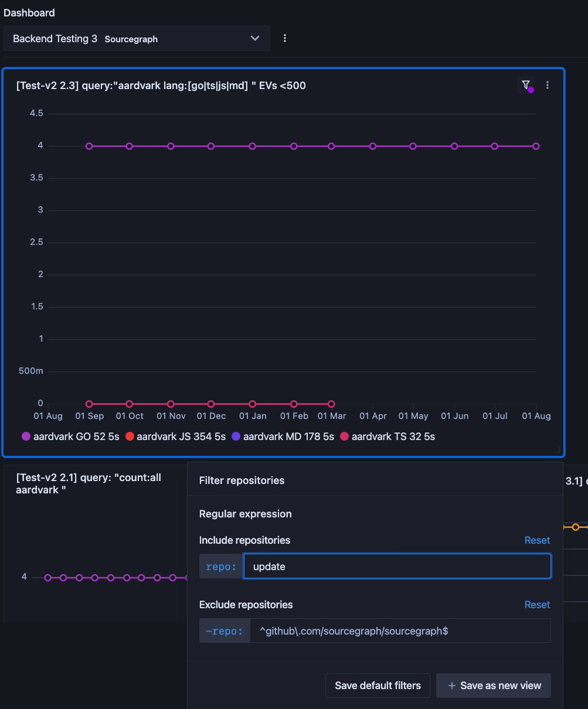This screenshot has width=588, height=709.
Task: Reset the Include repositories filter
Action: [x=537, y=540]
